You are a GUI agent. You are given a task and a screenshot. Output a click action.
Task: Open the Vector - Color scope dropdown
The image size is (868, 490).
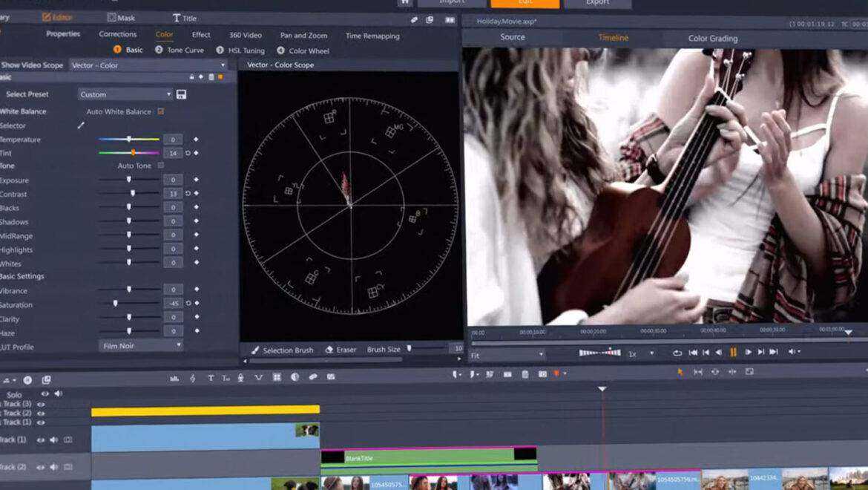click(x=145, y=65)
